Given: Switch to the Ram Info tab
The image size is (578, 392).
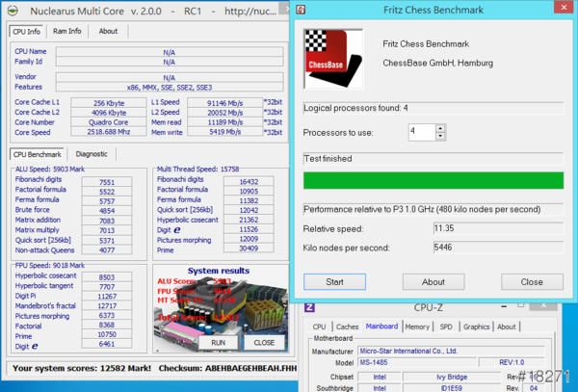Looking at the screenshot, I should pos(67,31).
